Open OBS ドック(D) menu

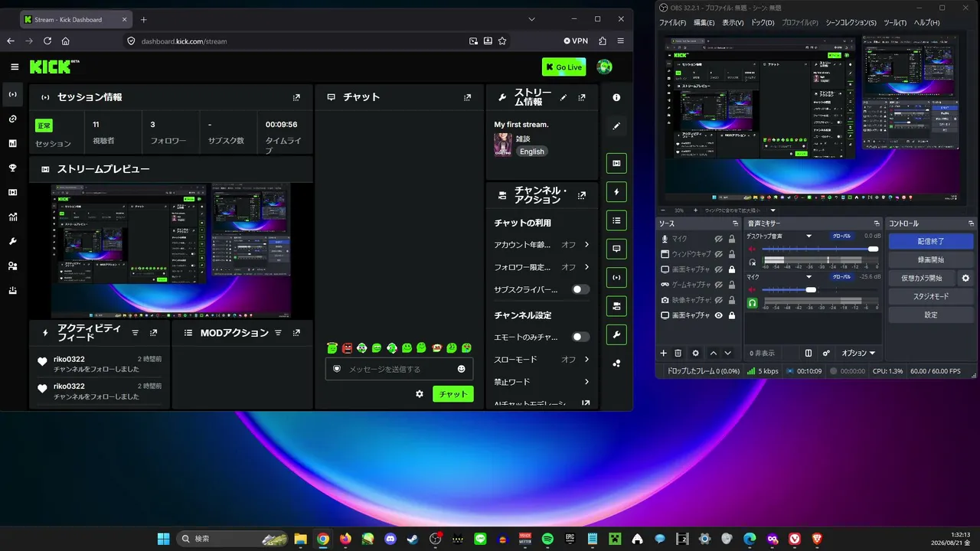pyautogui.click(x=762, y=23)
